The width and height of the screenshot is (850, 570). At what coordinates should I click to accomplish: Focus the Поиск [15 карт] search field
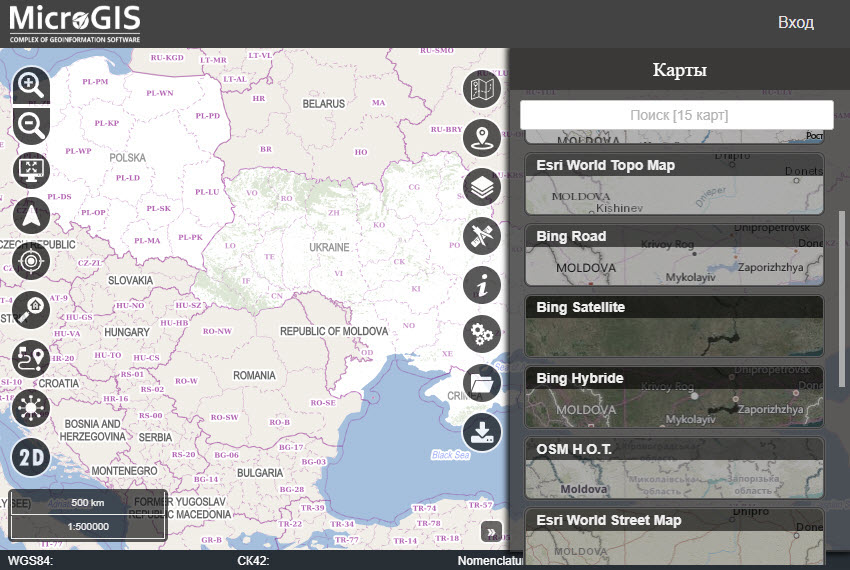[x=677, y=115]
